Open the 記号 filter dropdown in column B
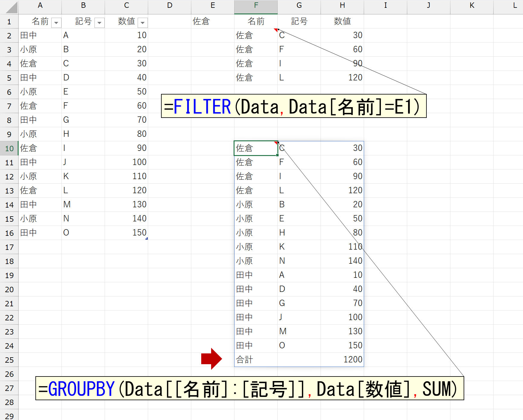Screen dimensions: 523x420 tap(99, 23)
